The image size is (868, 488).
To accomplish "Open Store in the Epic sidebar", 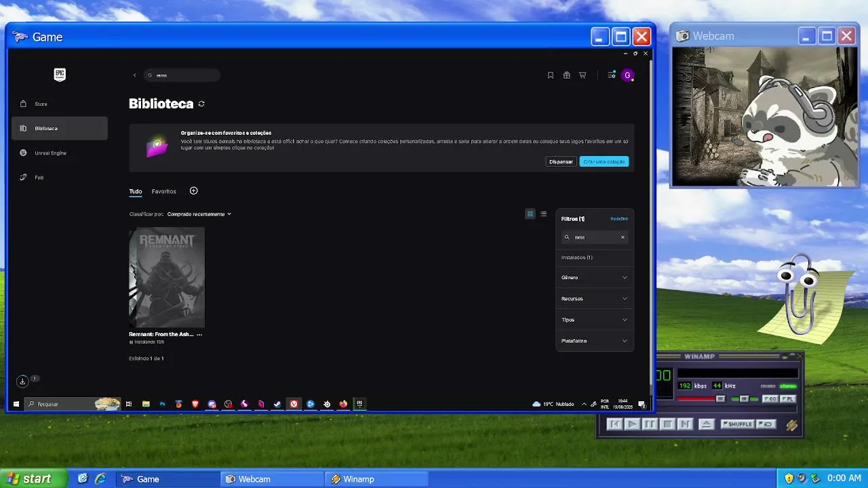I will [x=60, y=104].
